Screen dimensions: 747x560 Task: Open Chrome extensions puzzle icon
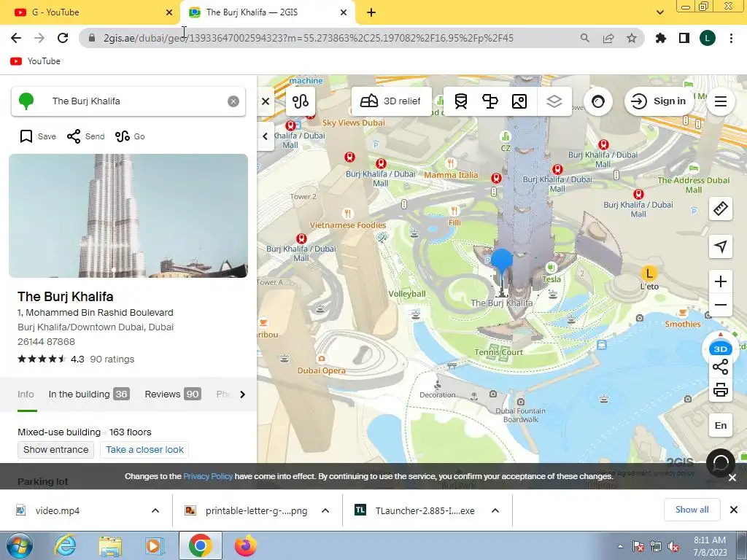(x=661, y=38)
